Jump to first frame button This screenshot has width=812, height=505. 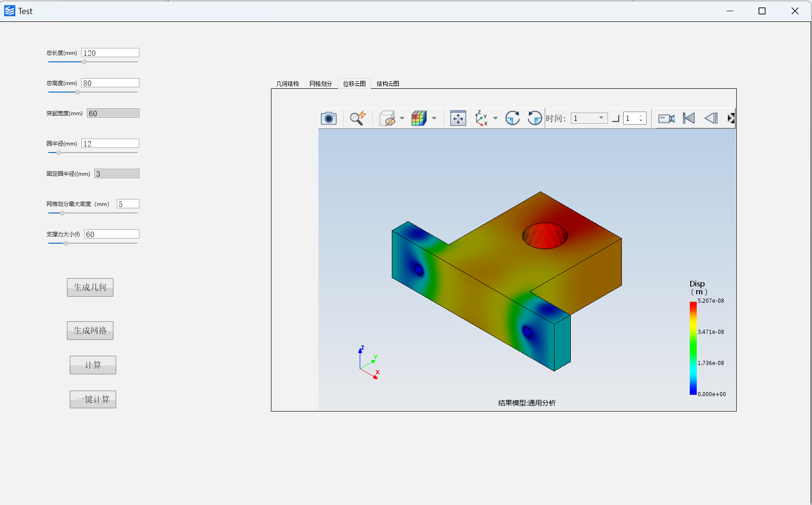[689, 119]
